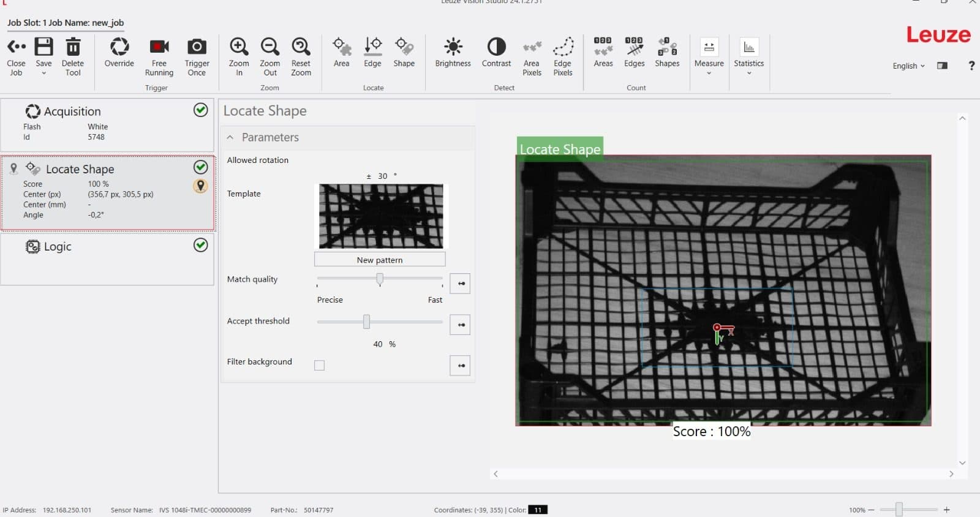Click the orange location pin on Locate Shape
Image resolution: width=980 pixels, height=517 pixels.
[x=200, y=186]
